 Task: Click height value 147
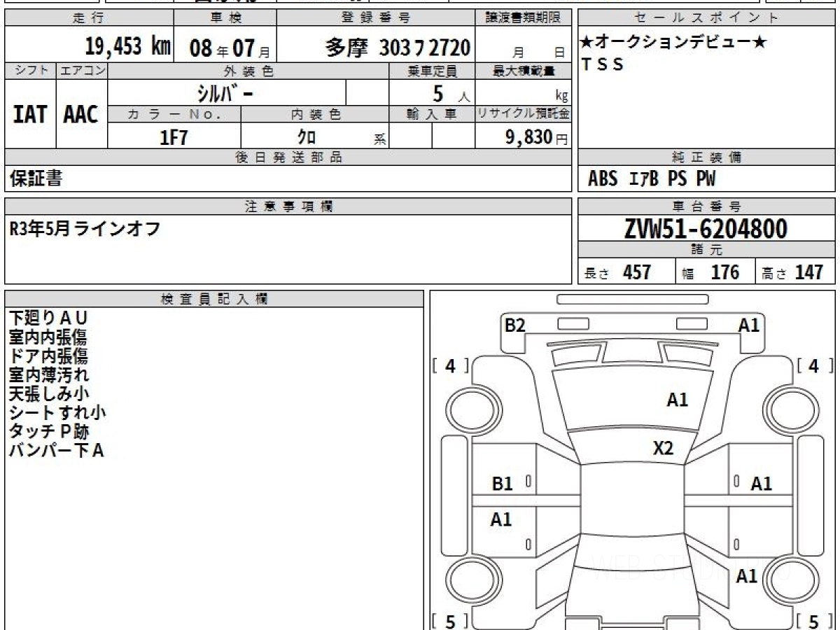(x=808, y=272)
